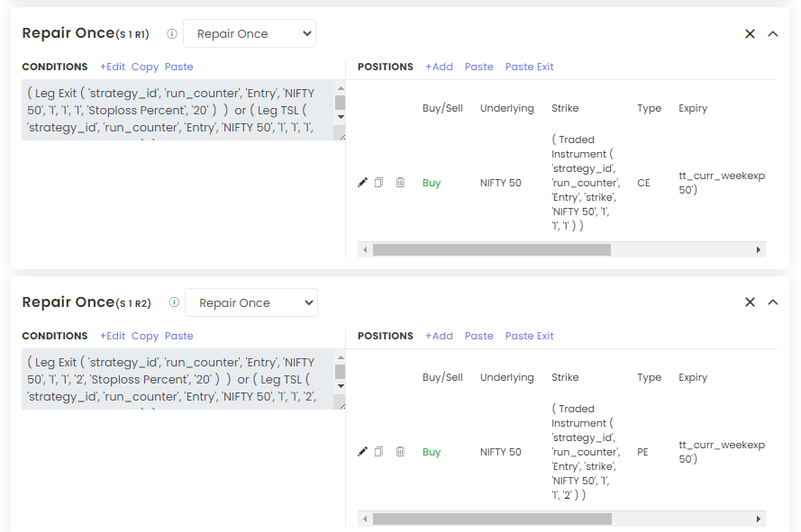
Task: Click horizontal scrollbar of first positions table
Action: (492, 249)
